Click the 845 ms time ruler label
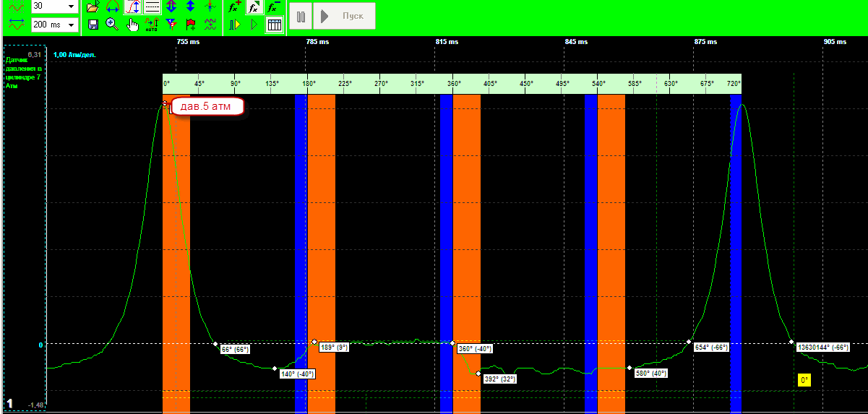Screen dimensions: 868x414 pos(576,42)
